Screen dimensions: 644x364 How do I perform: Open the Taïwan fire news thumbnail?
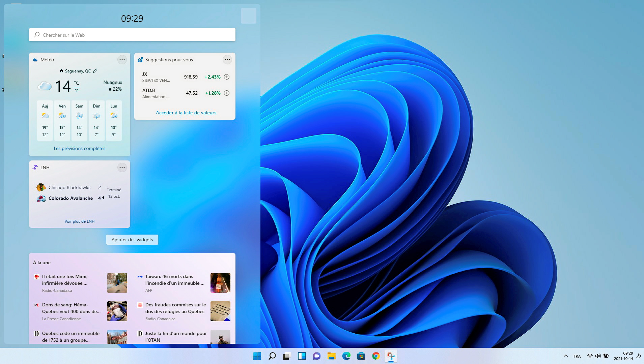click(x=220, y=283)
